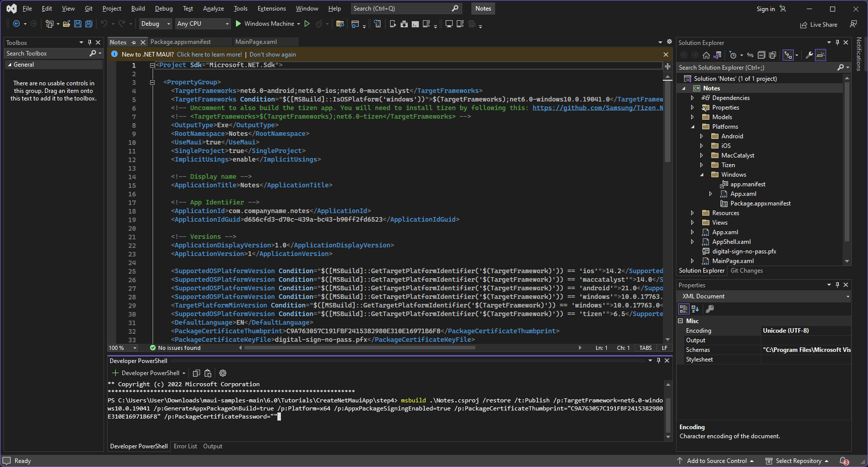Open the Analyze menu
The height and width of the screenshot is (467, 868).
click(x=213, y=9)
